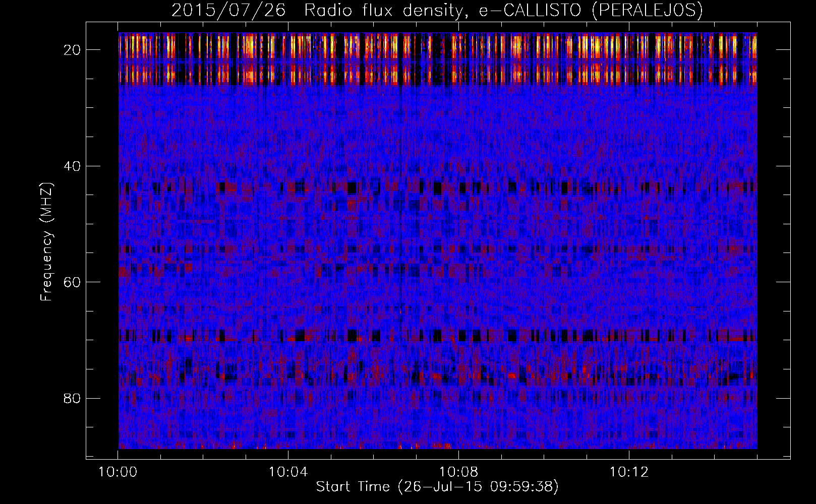Click the 10:04 time axis label

[x=288, y=472]
